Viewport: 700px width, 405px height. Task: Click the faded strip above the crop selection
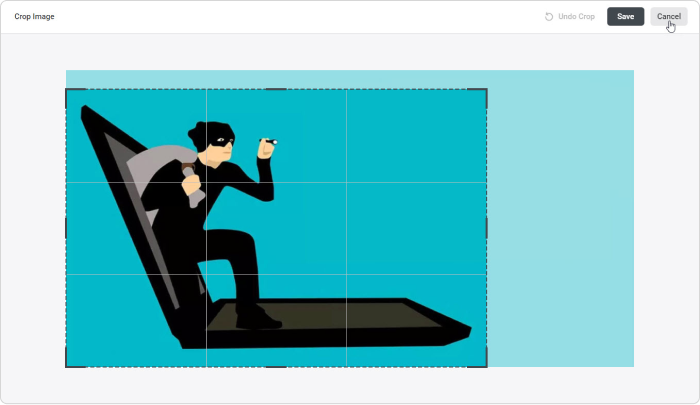(350, 79)
